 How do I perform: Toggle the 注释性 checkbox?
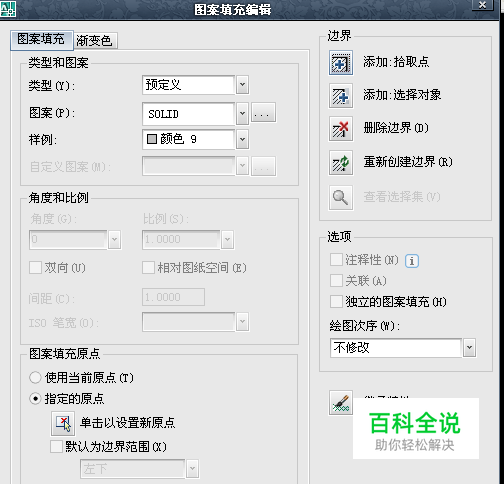tap(336, 260)
